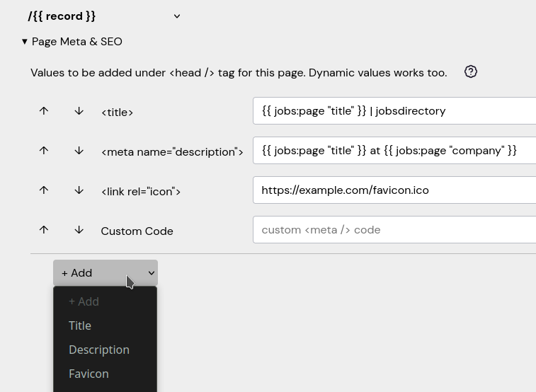
Task: Edit the meta description value field
Action: (394, 151)
